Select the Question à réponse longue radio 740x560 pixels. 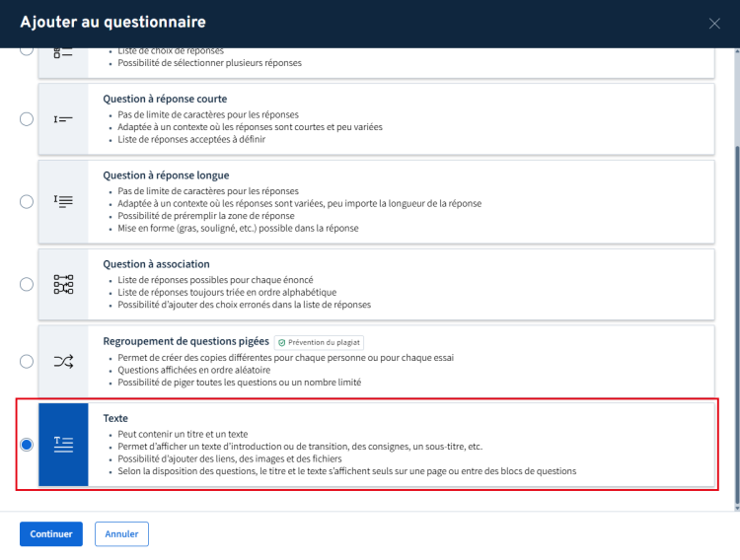point(27,201)
